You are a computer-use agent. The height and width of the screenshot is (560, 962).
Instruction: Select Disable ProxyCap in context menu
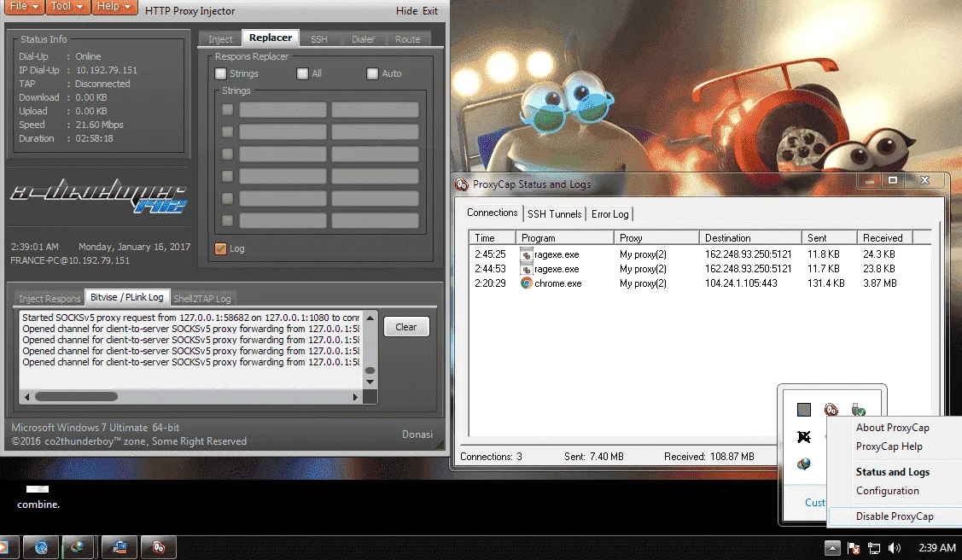(x=895, y=516)
